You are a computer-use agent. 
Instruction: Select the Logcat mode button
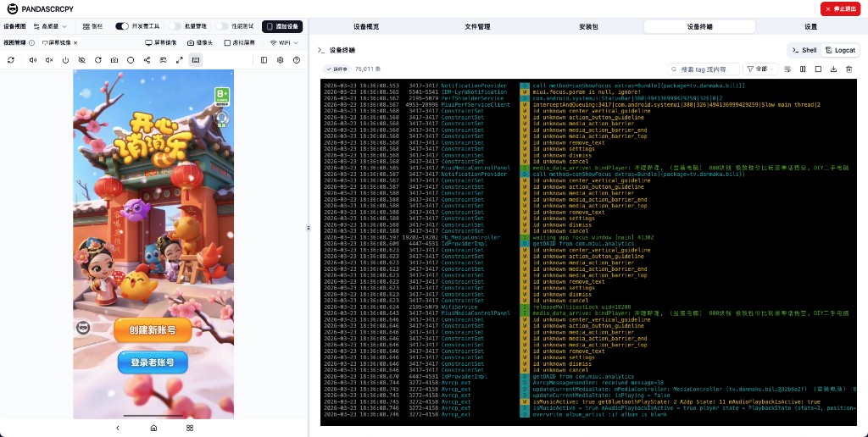[840, 50]
